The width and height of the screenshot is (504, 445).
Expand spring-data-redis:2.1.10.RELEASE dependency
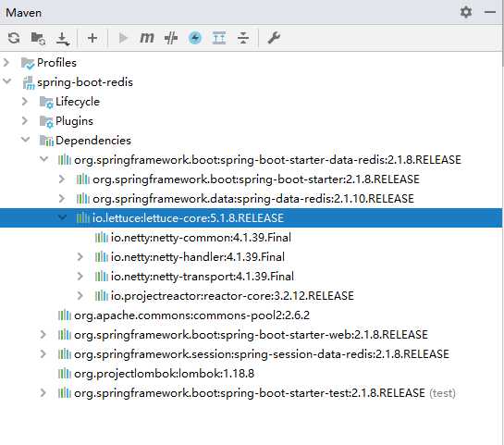[62, 198]
